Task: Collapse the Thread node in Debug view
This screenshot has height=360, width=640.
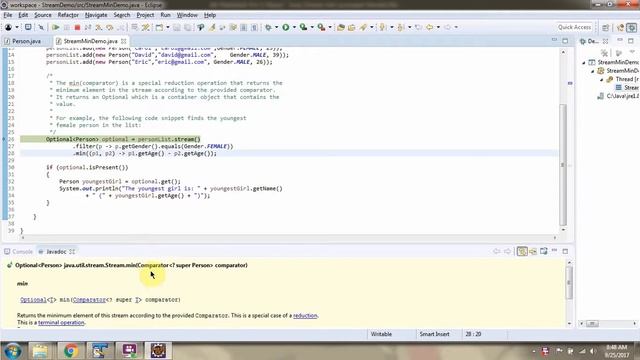Action: tap(602, 80)
